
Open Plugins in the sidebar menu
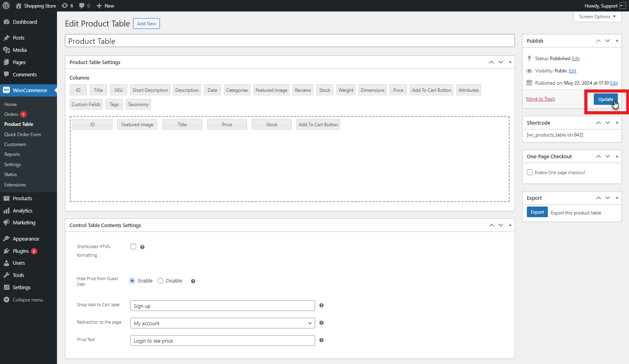[x=21, y=251]
